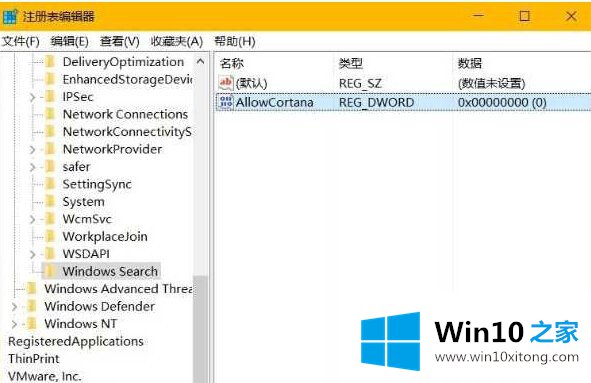Expand the WSDAPI key
Screen dimensions: 591x383
pos(32,254)
